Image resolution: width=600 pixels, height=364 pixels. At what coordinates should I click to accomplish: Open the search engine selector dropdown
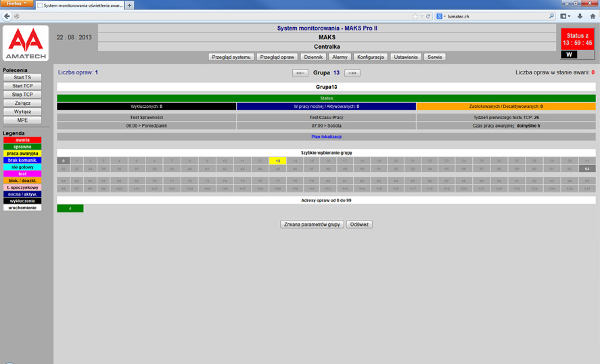pyautogui.click(x=441, y=16)
